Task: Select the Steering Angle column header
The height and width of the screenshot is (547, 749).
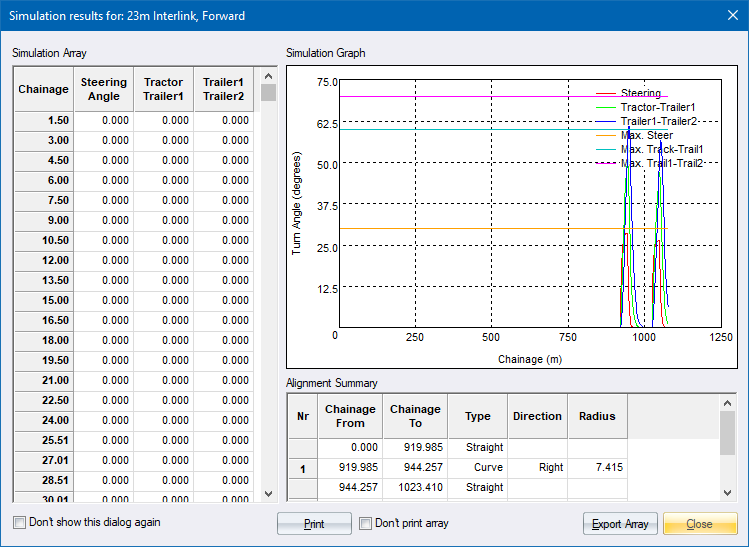Action: click(104, 89)
